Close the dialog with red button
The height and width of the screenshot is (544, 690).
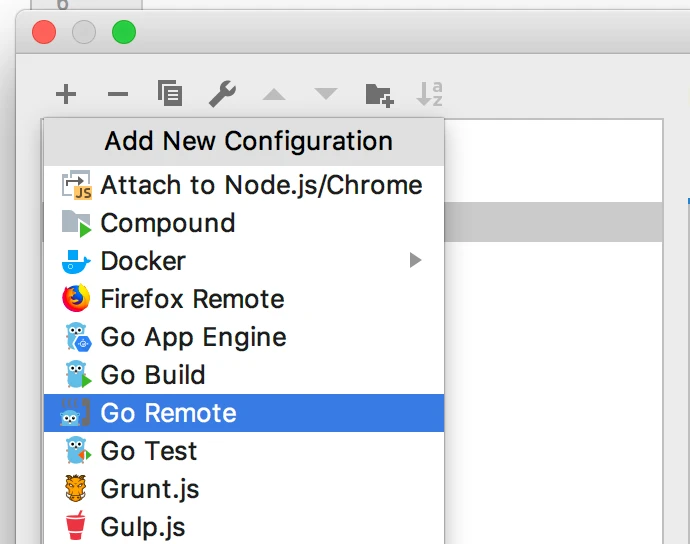point(44,32)
